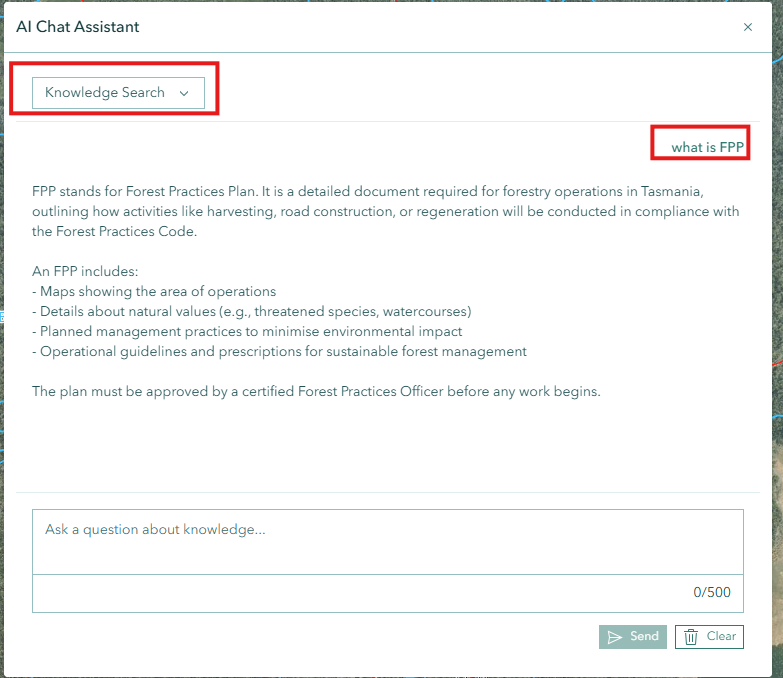Click the 'AI Chat Assistant' dialog title

(78, 27)
